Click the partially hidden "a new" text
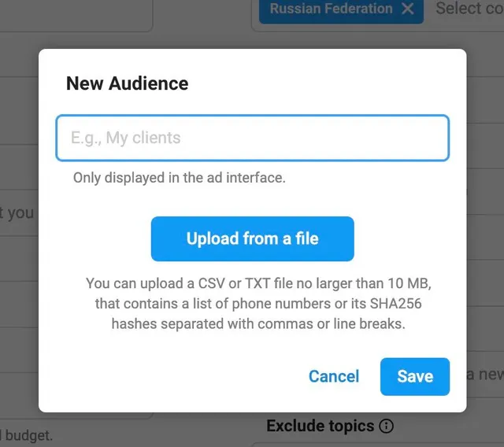The height and width of the screenshot is (447, 504). (485, 375)
